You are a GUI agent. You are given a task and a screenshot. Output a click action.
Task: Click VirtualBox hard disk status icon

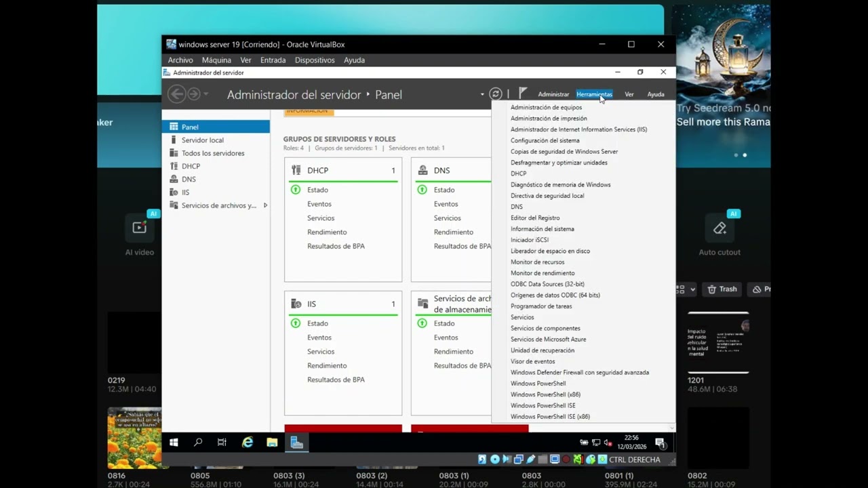coord(482,460)
